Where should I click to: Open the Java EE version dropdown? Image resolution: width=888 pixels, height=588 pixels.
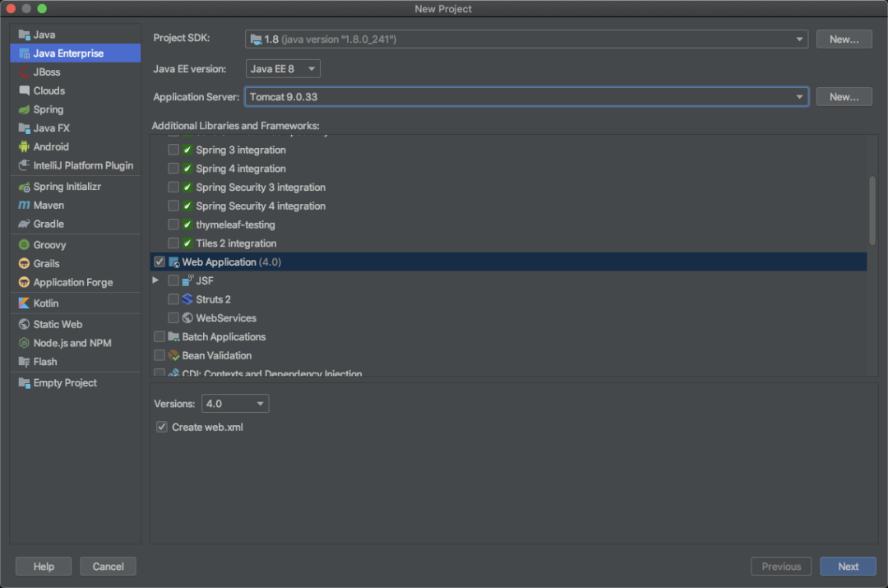tap(283, 68)
